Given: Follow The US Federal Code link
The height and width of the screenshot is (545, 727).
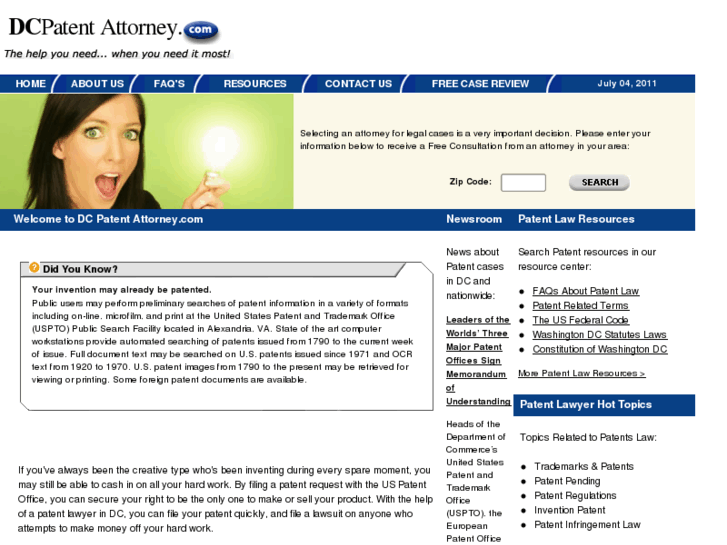Looking at the screenshot, I should pos(580,321).
